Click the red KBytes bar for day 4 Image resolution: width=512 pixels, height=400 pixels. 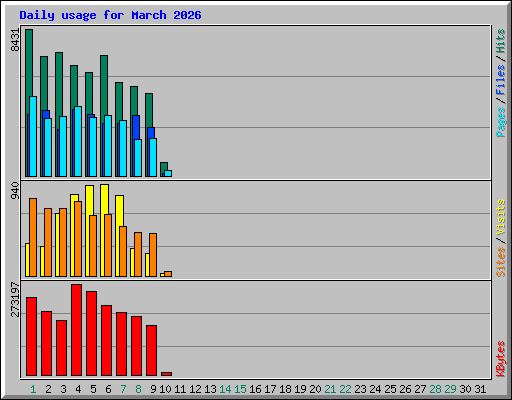76,330
